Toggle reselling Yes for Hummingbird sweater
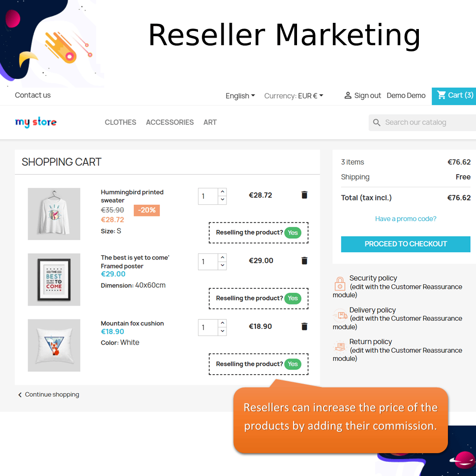The height and width of the screenshot is (476, 476). click(293, 233)
